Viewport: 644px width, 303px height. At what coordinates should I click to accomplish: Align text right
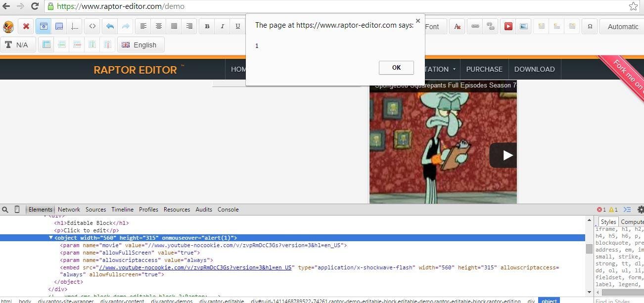(x=189, y=26)
